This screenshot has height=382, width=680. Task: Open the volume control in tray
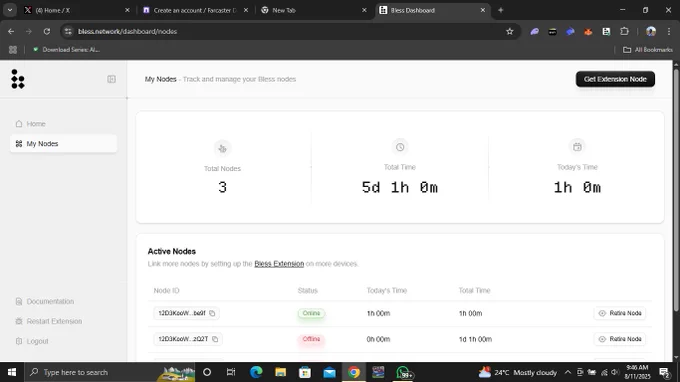click(x=615, y=372)
